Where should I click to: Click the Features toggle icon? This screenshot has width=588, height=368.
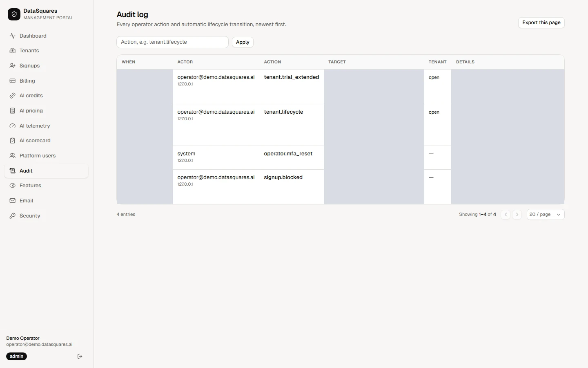pos(13,186)
